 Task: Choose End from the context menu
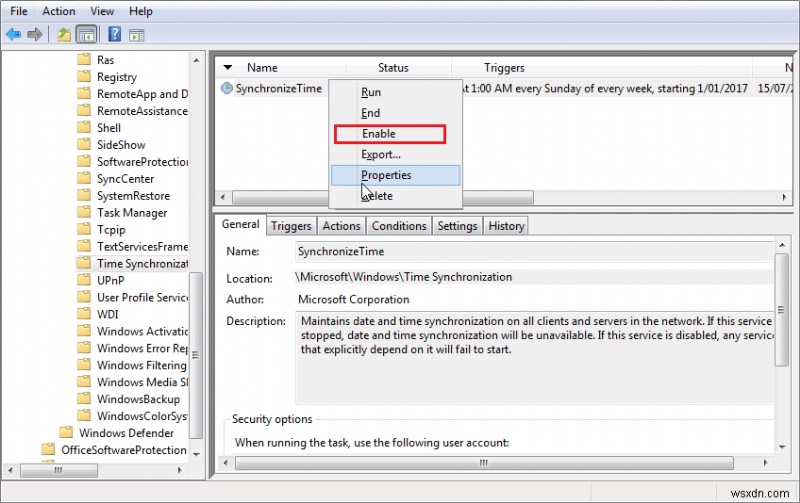pos(395,113)
